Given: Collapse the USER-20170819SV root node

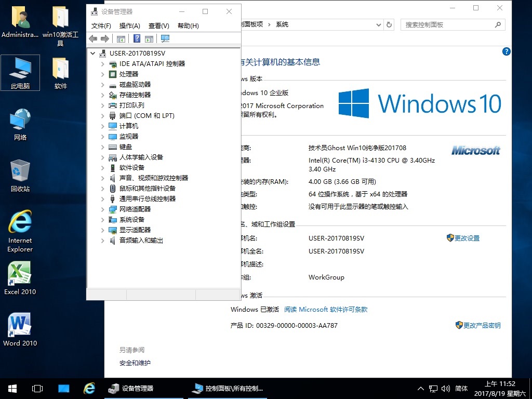Looking at the screenshot, I should click(x=93, y=54).
